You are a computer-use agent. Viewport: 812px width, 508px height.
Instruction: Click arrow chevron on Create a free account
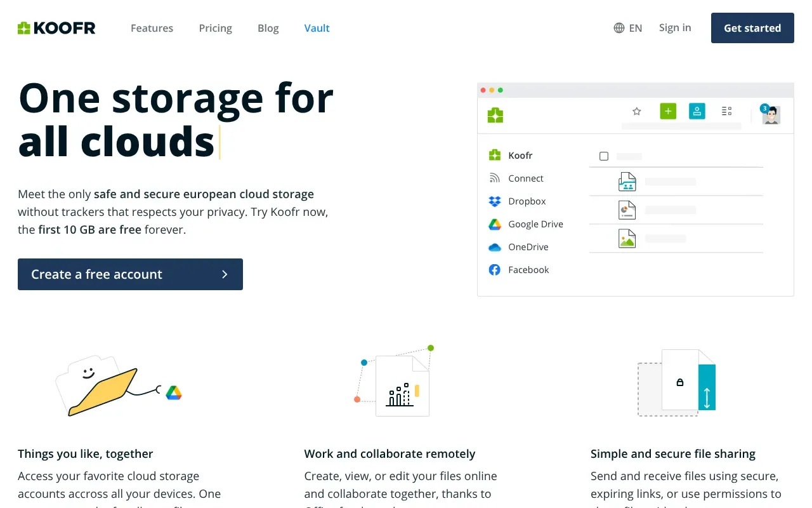click(225, 274)
